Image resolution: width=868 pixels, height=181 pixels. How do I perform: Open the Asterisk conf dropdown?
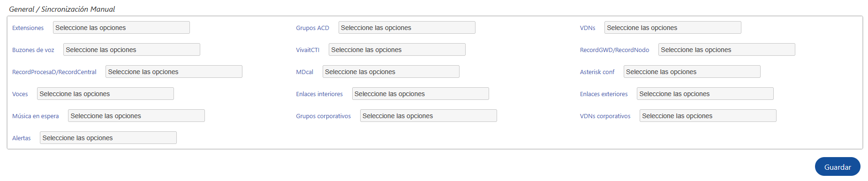click(692, 72)
